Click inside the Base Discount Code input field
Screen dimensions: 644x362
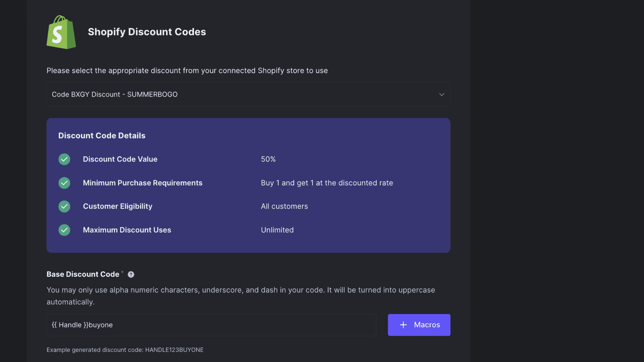pyautogui.click(x=211, y=325)
